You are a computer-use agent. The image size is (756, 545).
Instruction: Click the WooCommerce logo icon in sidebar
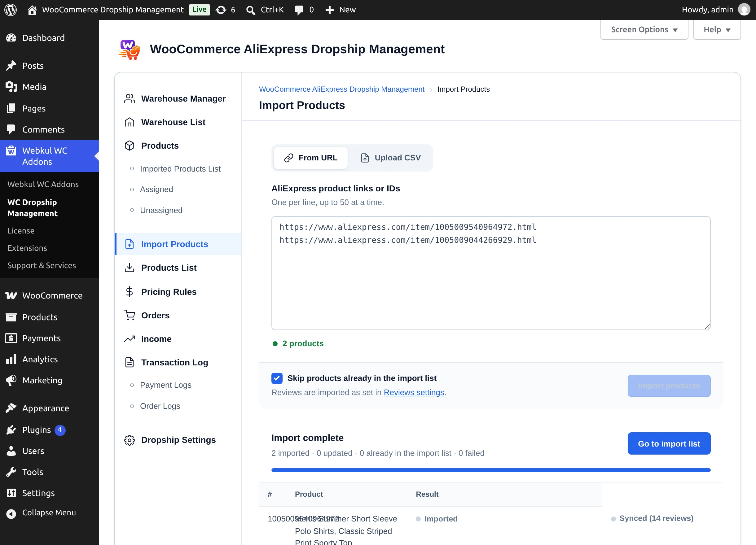tap(11, 295)
